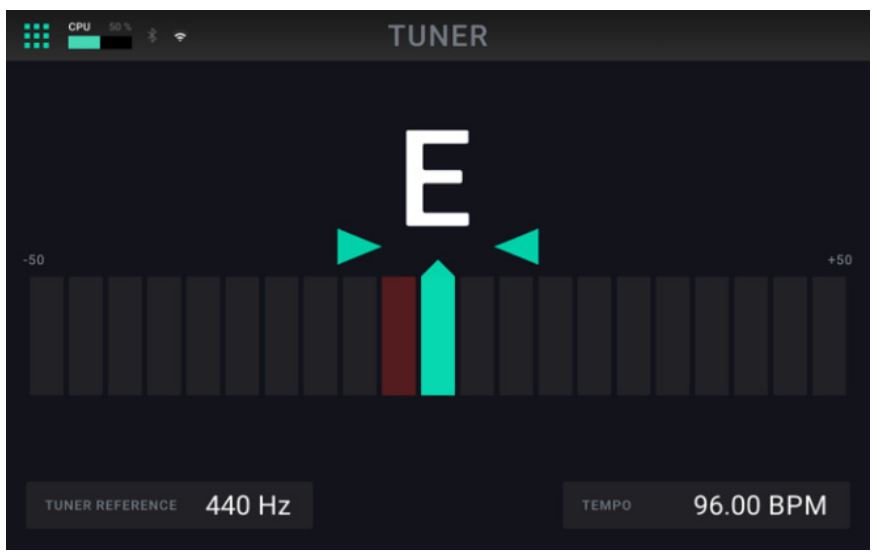Click the Bluetooth status icon
Viewport: 877px width, 556px height.
point(152,36)
